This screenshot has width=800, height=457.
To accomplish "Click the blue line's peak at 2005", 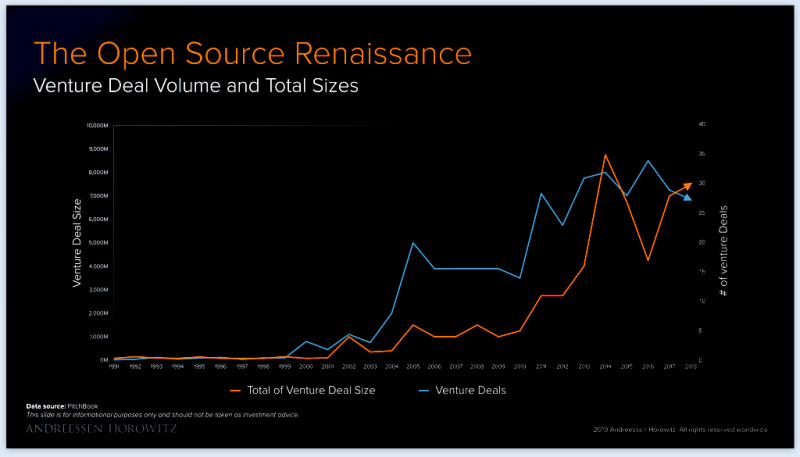I will pyautogui.click(x=413, y=243).
